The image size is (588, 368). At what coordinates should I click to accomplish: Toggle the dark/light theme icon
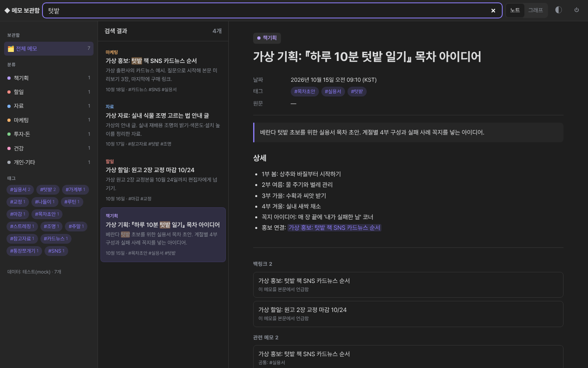(x=559, y=10)
